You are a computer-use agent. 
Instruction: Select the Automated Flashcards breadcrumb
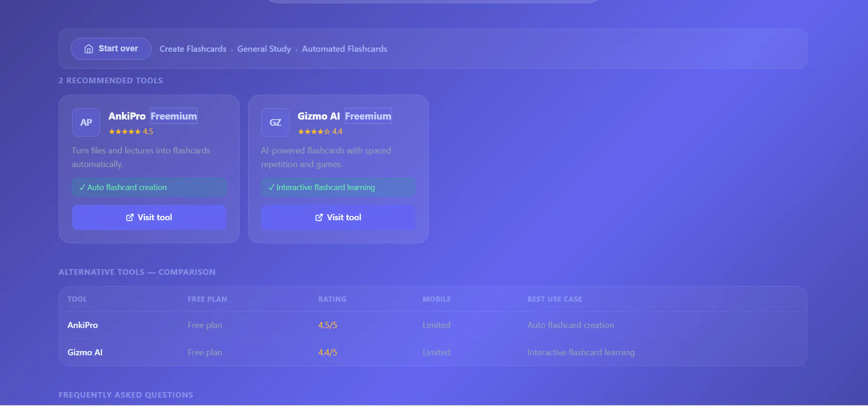[x=345, y=49]
